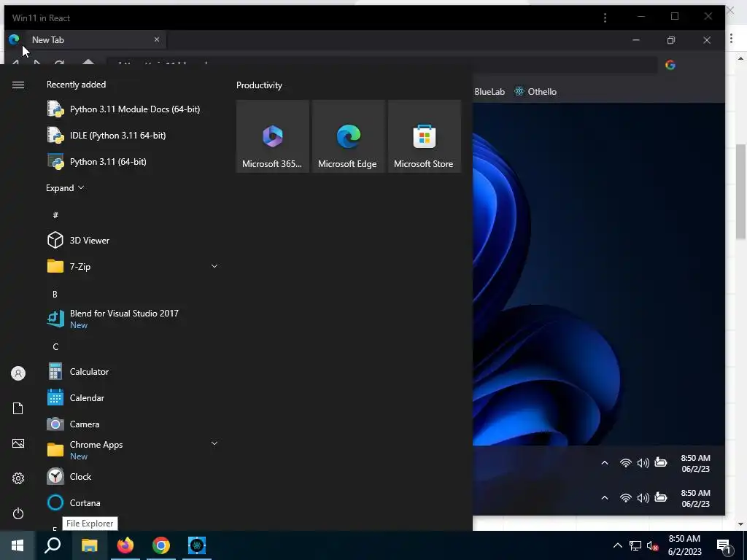Expand the Chrome Apps folder chevron
The height and width of the screenshot is (560, 747).
pos(214,443)
